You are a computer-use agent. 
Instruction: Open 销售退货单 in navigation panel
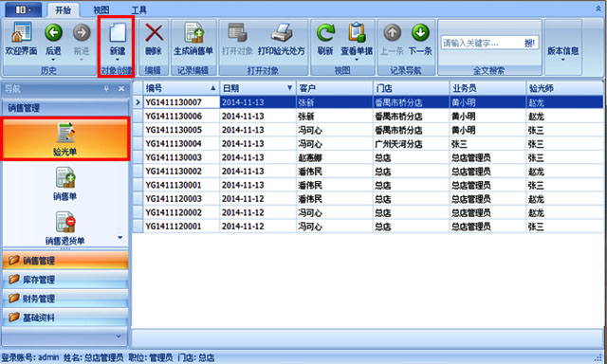[65, 228]
